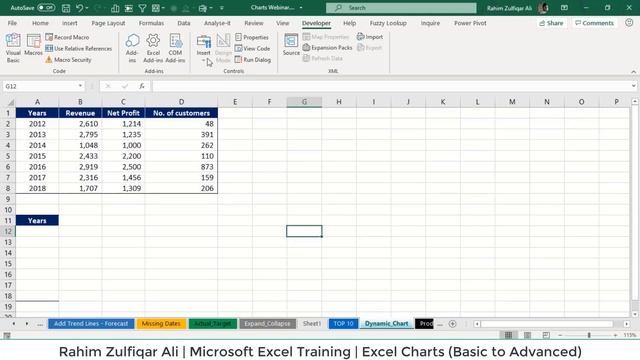Switch to the Home tab

[40, 23]
